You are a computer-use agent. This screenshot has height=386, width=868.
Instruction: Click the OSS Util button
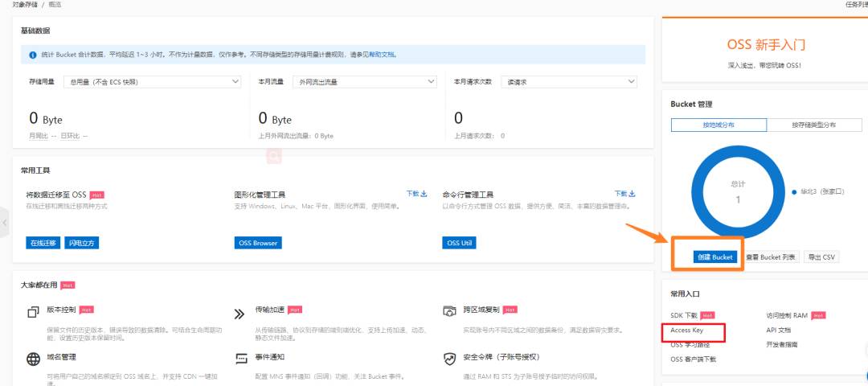pos(460,243)
